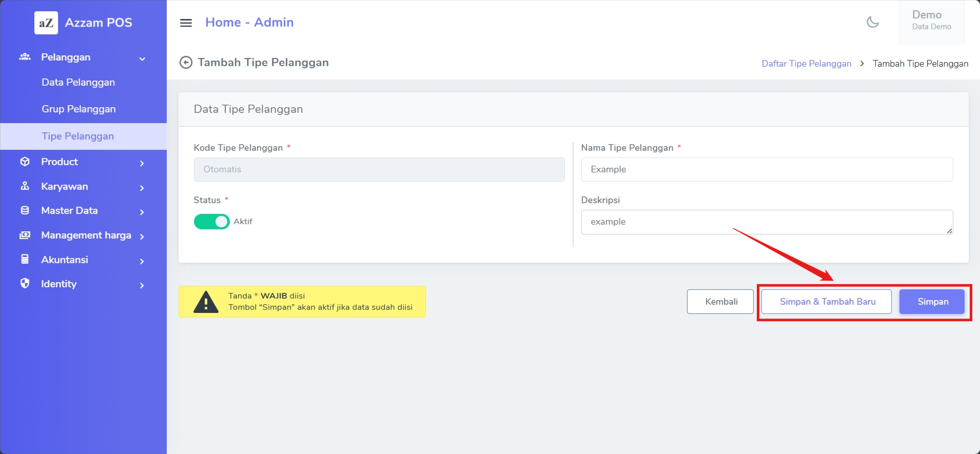Click the Karyawan employee icon
The width and height of the screenshot is (980, 454).
25,186
